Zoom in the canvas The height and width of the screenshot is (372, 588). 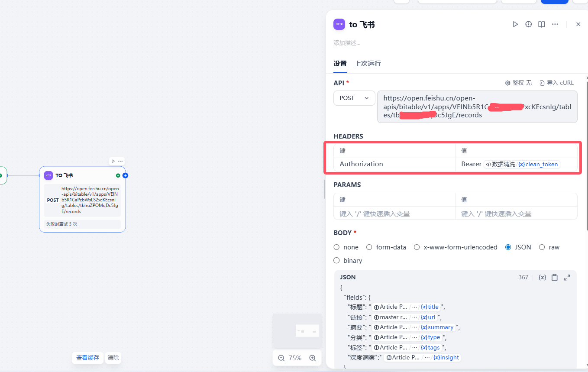pyautogui.click(x=313, y=358)
